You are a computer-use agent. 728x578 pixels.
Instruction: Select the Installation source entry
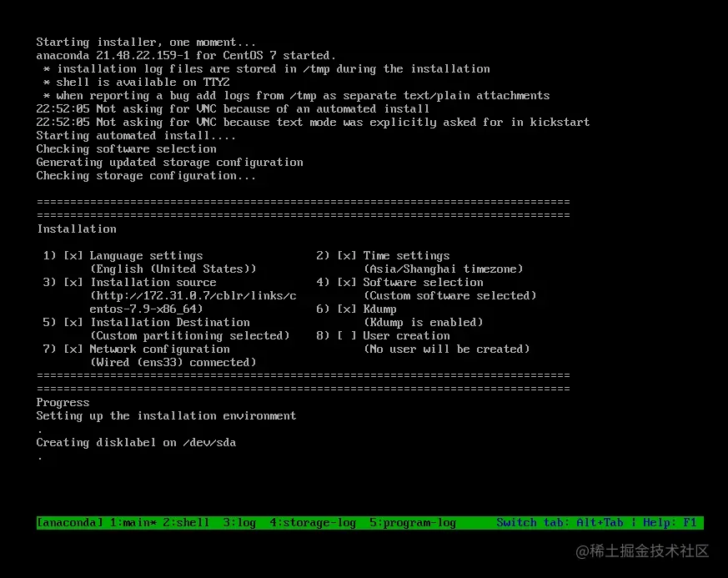click(x=153, y=282)
